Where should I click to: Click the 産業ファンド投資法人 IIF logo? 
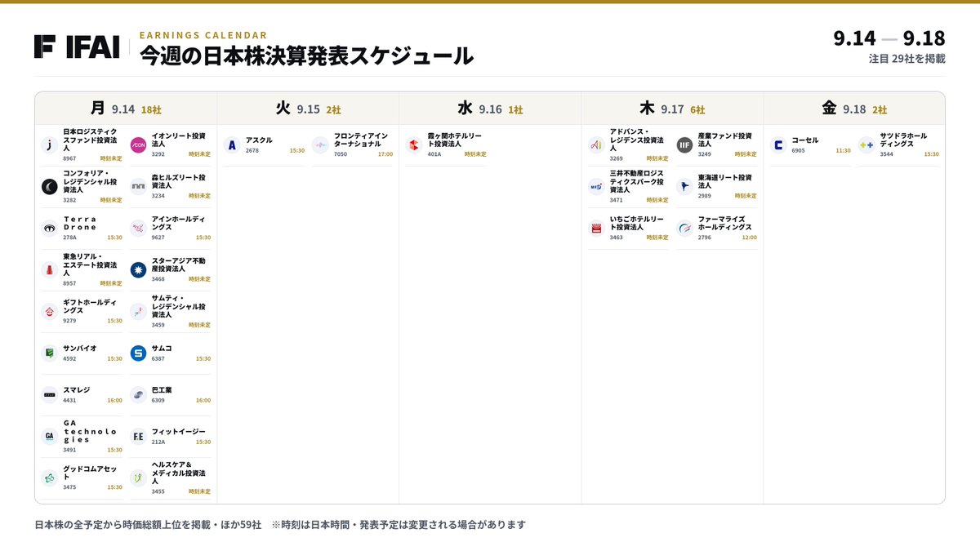(684, 145)
